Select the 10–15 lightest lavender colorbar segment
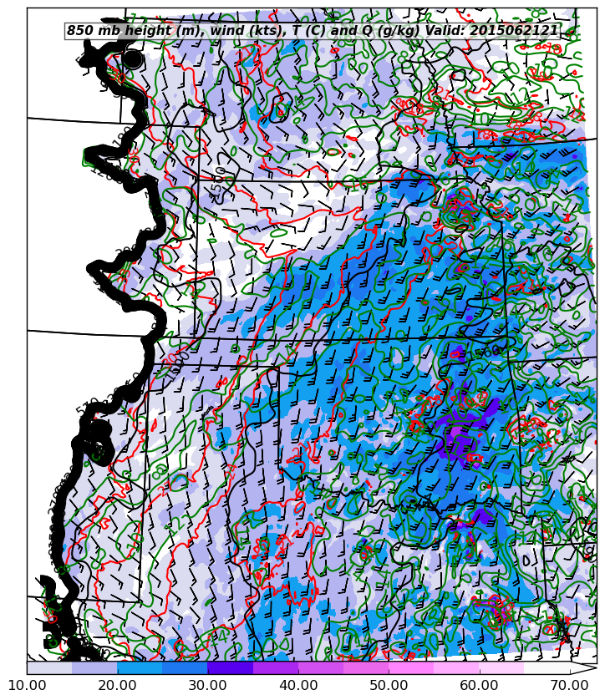The image size is (605, 700). (x=49, y=668)
